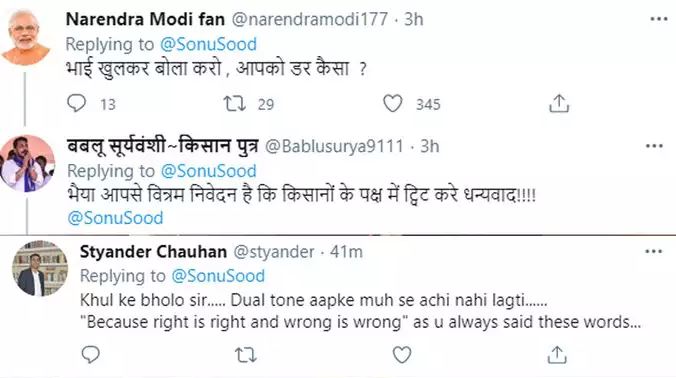Viewport: 676px width, 378px height.
Task: Open @SonuSood link in first reply
Action: 208,44
